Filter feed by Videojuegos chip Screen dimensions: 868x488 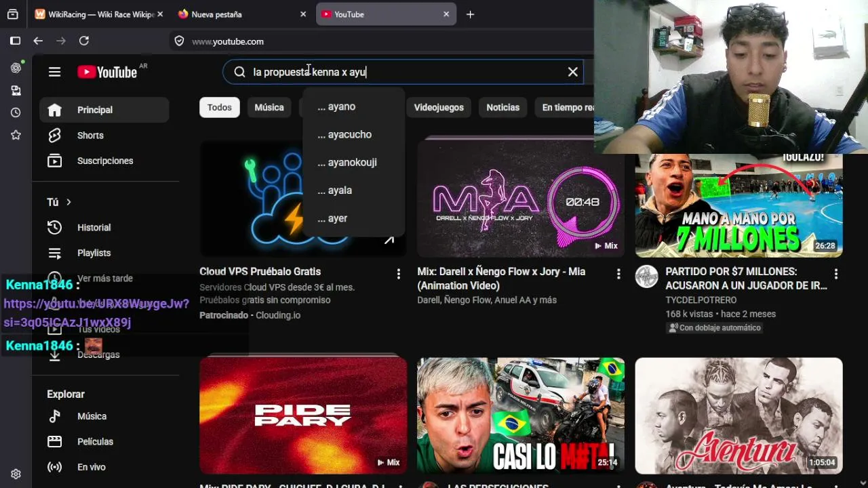(x=439, y=107)
